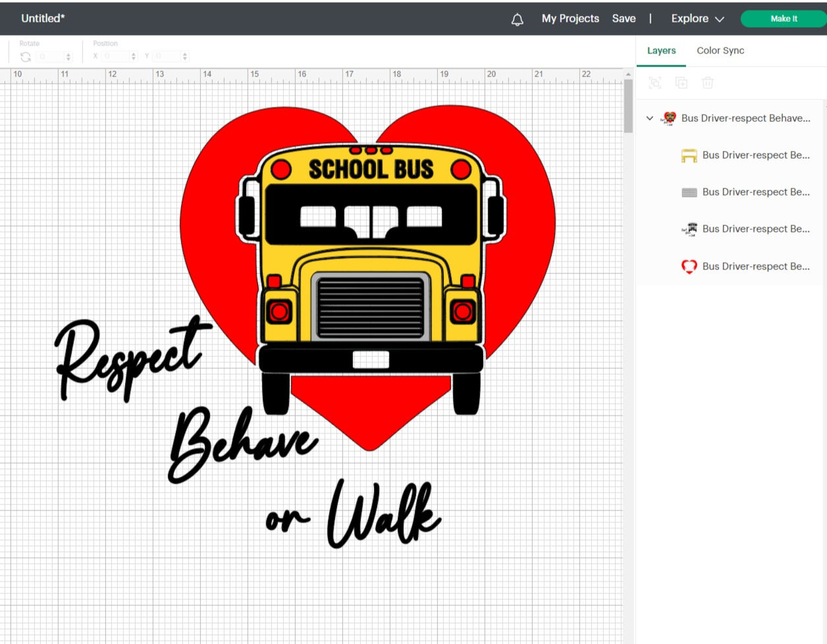
Task: Select the red heart layer thumbnail
Action: point(689,266)
